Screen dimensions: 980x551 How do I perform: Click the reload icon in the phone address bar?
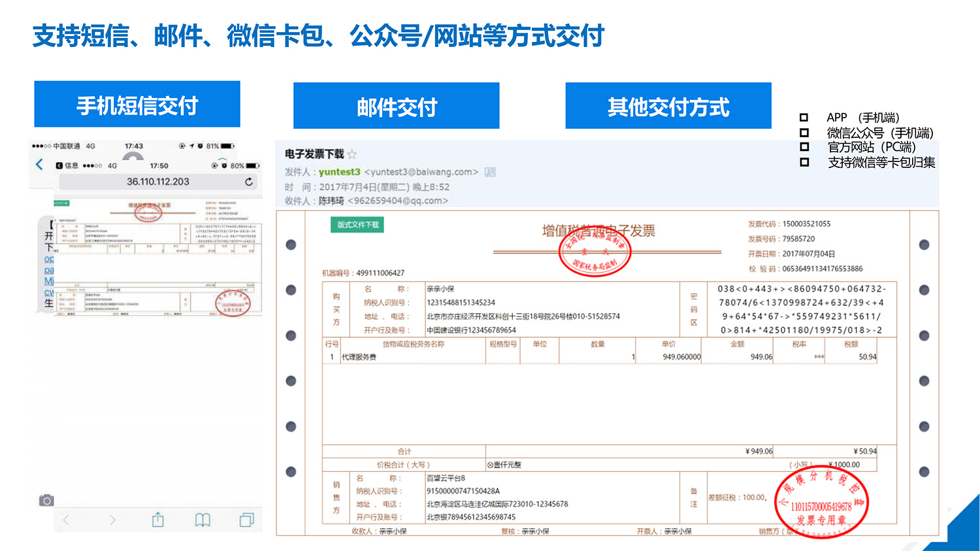pyautogui.click(x=249, y=182)
